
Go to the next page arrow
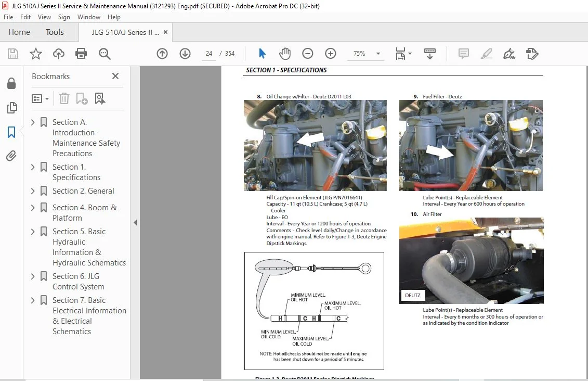(x=185, y=54)
